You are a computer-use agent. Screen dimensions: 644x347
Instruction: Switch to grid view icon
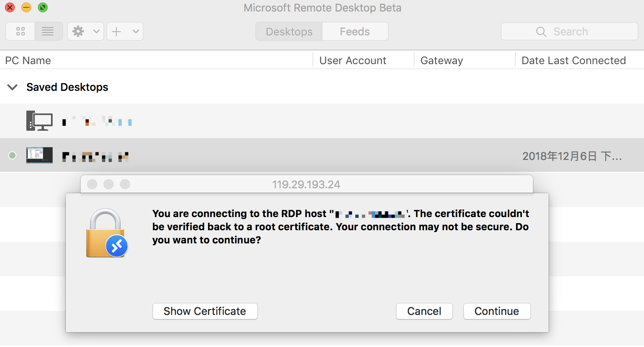pos(21,32)
